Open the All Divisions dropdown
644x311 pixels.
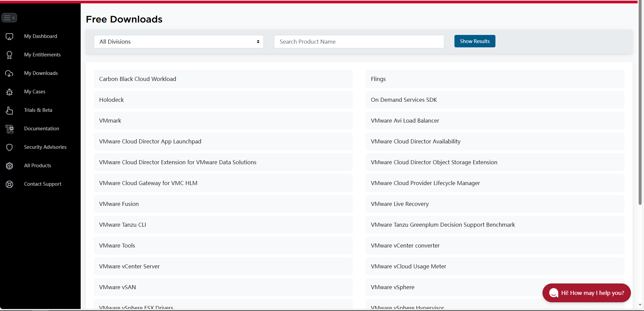179,42
